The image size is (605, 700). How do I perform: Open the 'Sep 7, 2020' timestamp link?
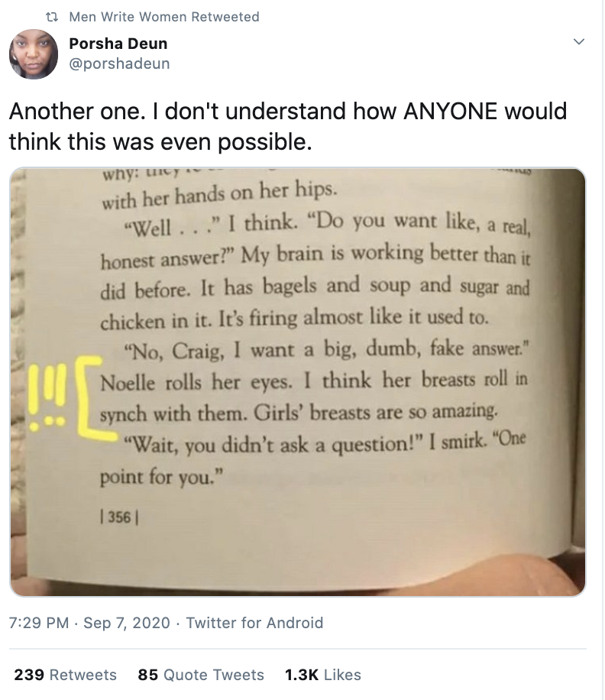[x=125, y=624]
